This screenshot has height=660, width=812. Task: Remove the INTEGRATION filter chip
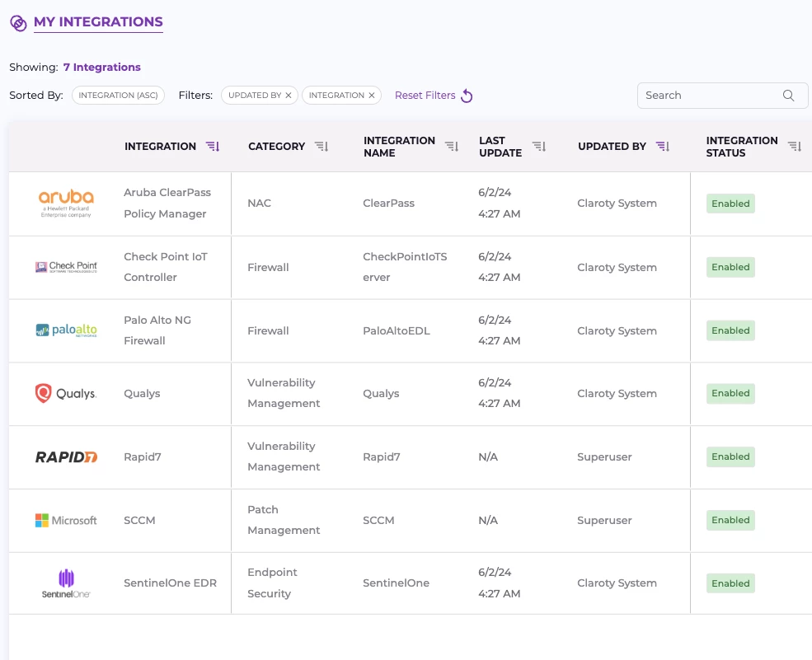click(x=371, y=96)
